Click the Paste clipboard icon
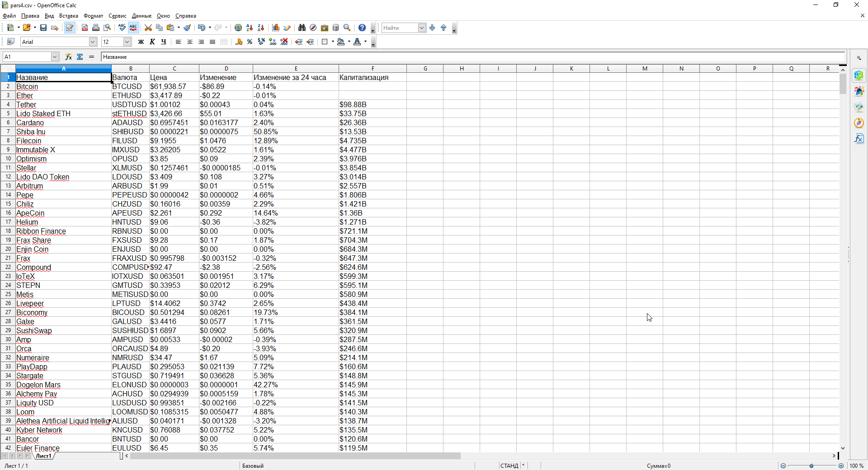The image size is (868, 470). pos(170,28)
